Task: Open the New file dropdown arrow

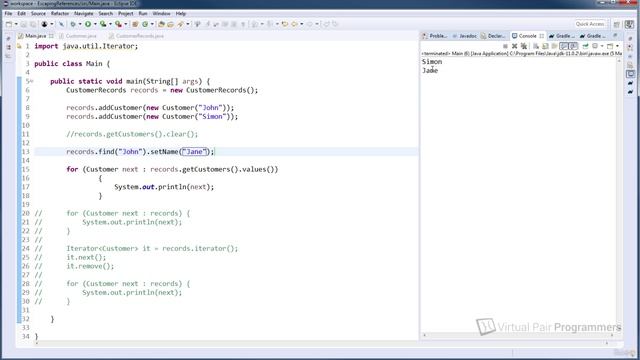Action: (x=16, y=24)
